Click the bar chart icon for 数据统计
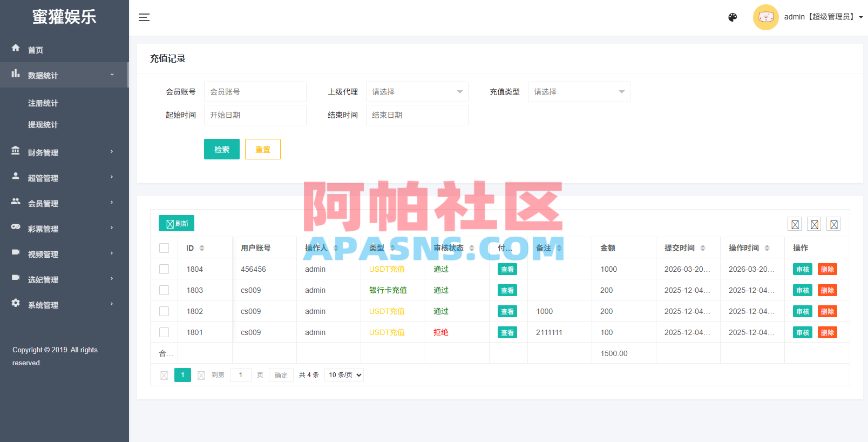The image size is (868, 442). coord(16,73)
